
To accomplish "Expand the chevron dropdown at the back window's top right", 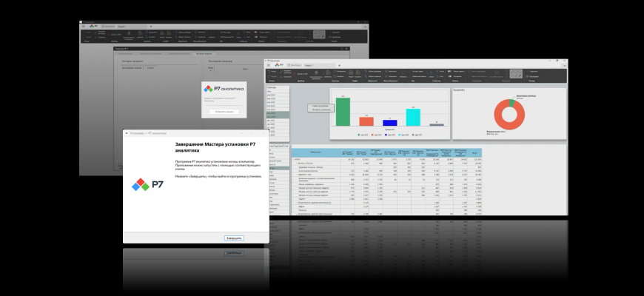I will pos(366,27).
